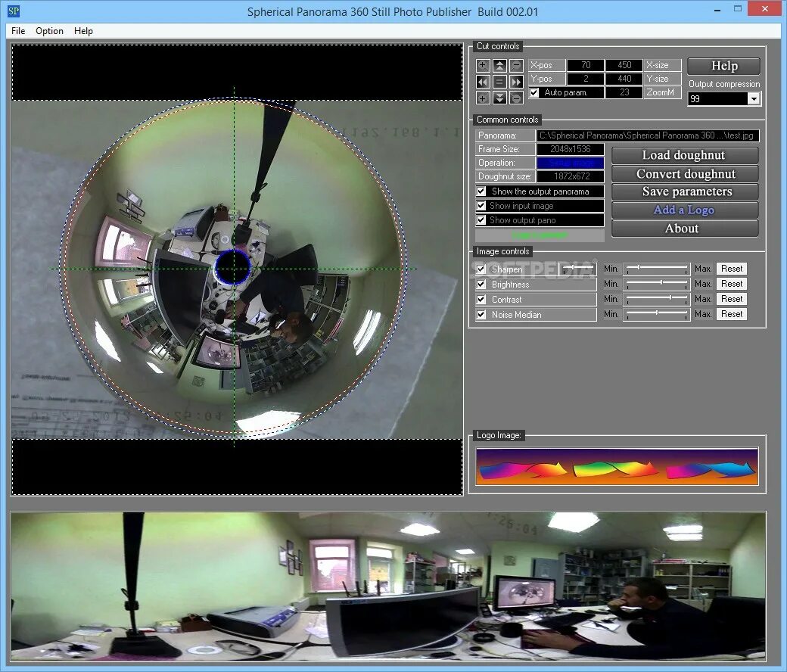Screen dimensions: 787x672
Task: Reset the Noise Median setting
Action: pos(731,313)
